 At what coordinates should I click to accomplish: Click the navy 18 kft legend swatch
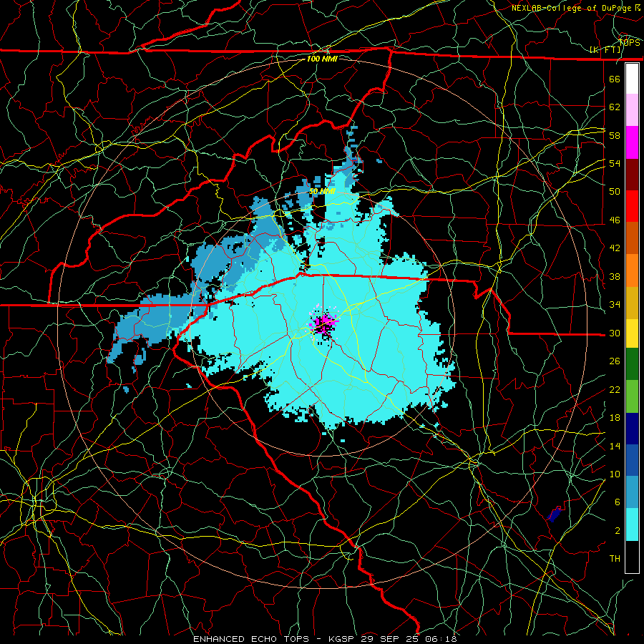[x=632, y=429]
